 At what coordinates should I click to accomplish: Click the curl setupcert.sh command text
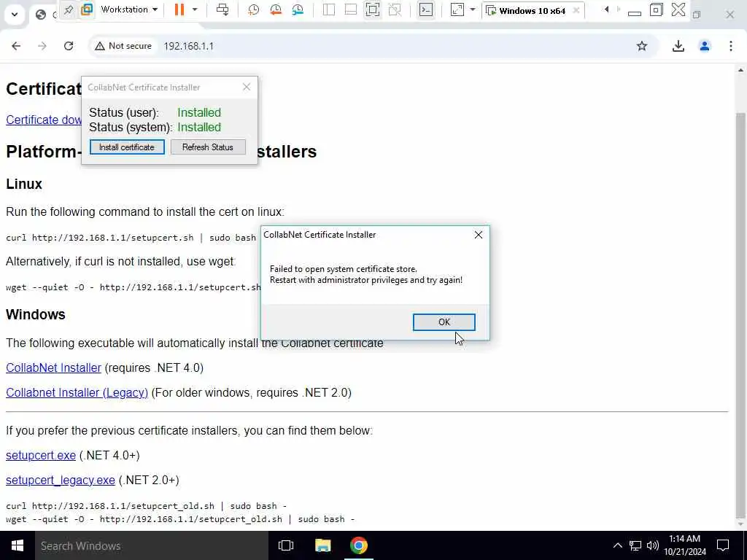[x=131, y=237]
